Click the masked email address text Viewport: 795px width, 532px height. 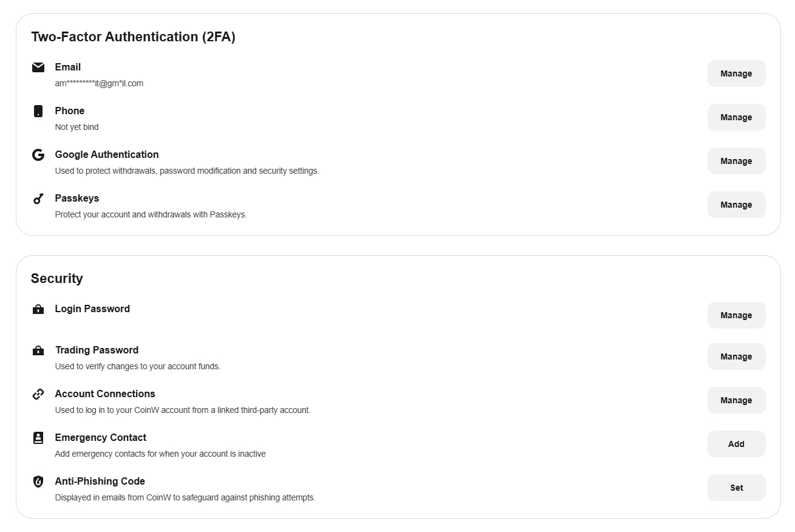pyautogui.click(x=99, y=83)
